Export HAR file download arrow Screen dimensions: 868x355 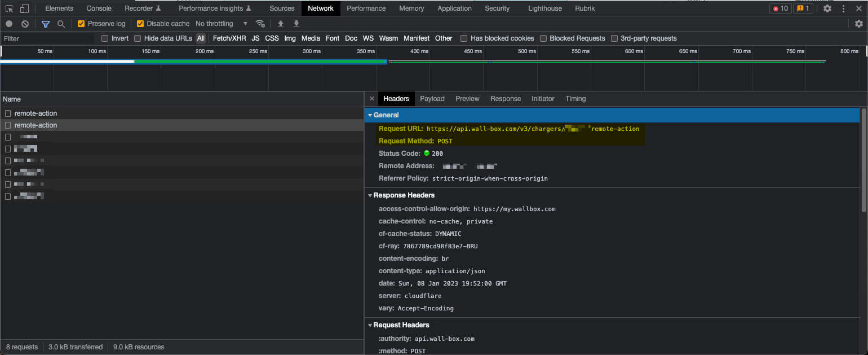click(x=296, y=24)
